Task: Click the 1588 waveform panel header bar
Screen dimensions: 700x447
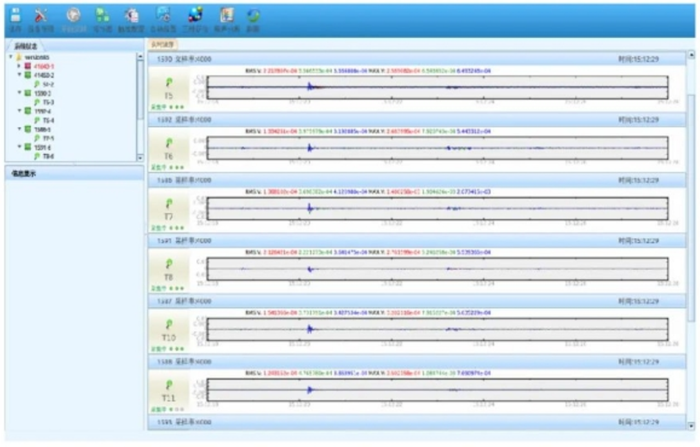Action: (417, 362)
